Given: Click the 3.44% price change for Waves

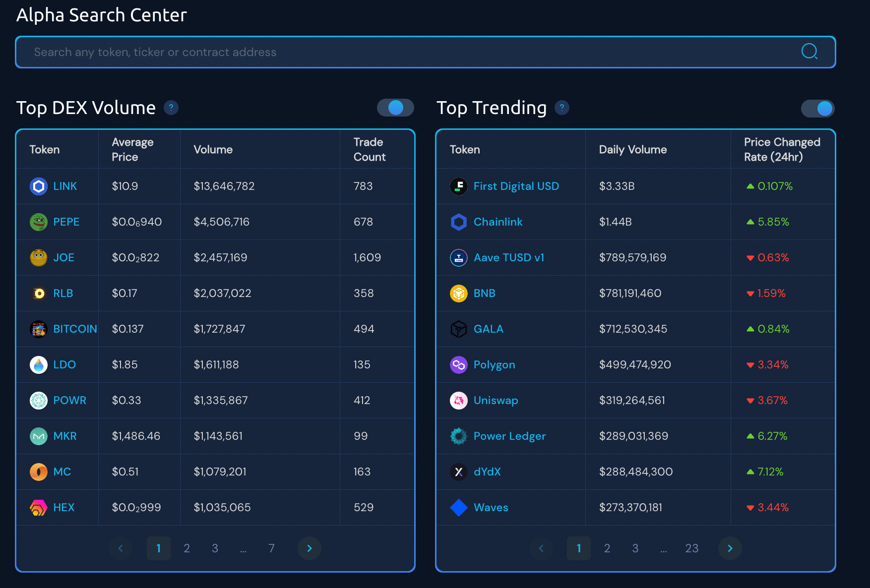Looking at the screenshot, I should pos(773,508).
